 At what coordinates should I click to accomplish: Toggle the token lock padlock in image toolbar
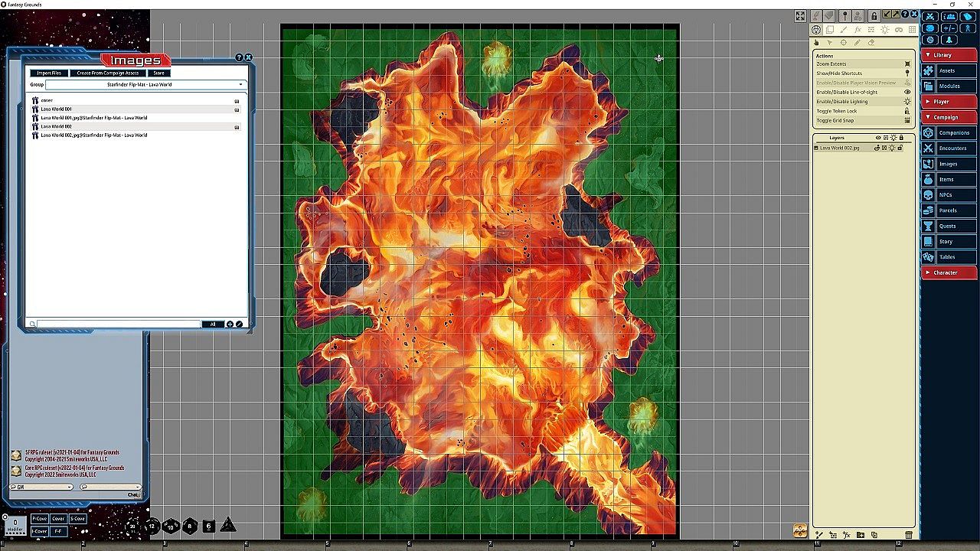tap(874, 16)
